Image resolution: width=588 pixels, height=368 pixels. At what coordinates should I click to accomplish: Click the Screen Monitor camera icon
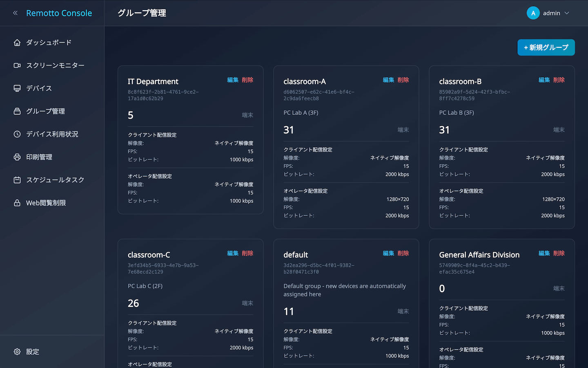17,65
